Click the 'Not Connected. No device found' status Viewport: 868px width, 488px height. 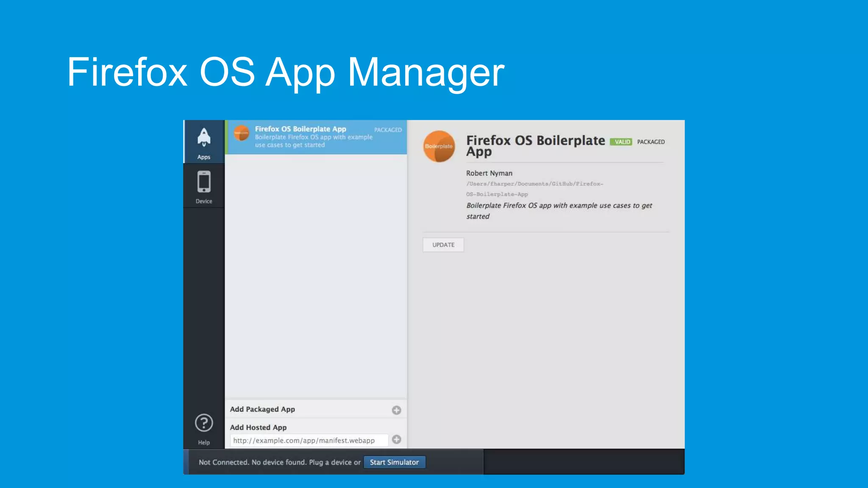(279, 462)
